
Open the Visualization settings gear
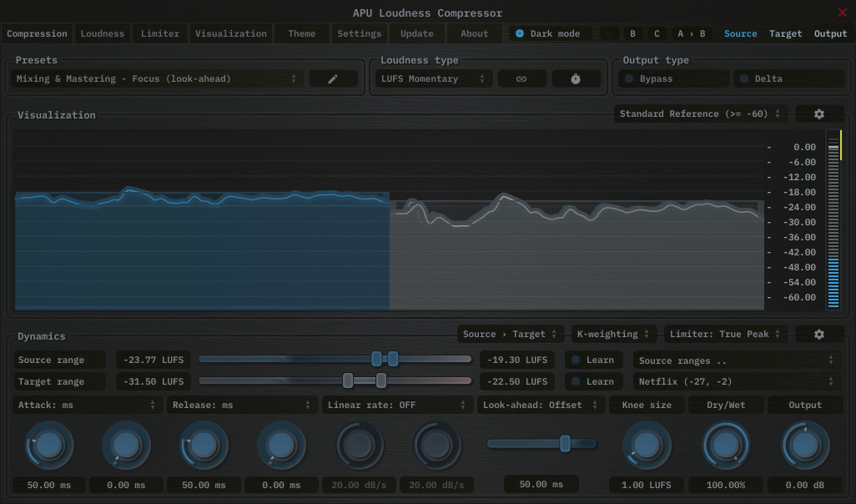819,113
